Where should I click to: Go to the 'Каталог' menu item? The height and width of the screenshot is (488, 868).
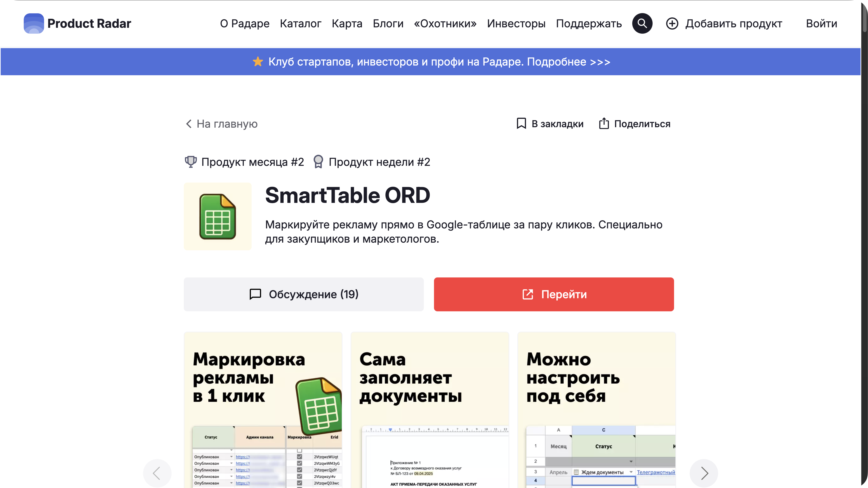point(301,23)
